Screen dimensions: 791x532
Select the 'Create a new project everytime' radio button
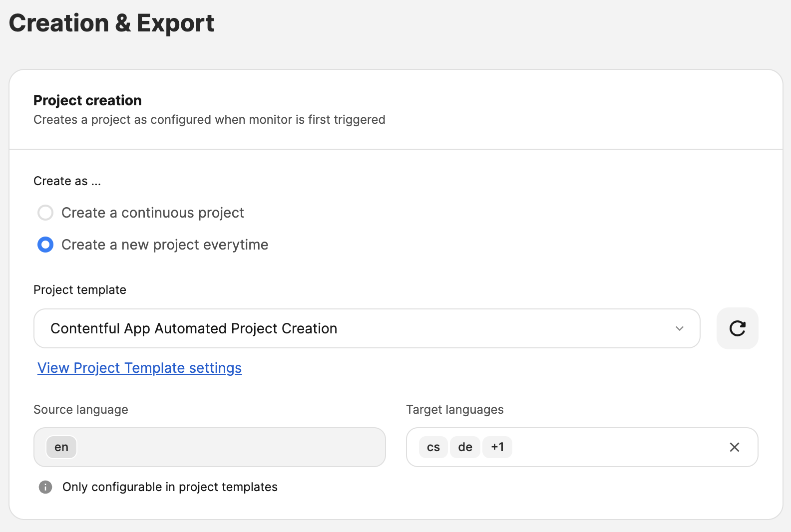click(45, 245)
